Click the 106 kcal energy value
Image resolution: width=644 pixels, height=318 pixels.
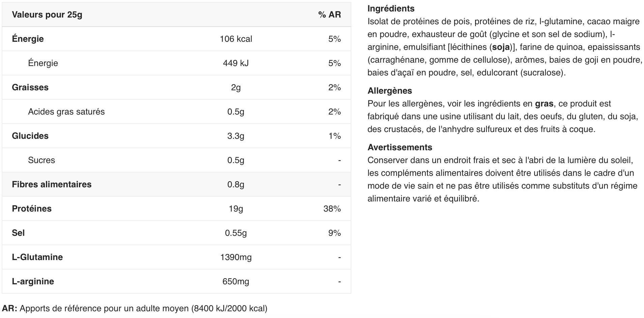[236, 39]
